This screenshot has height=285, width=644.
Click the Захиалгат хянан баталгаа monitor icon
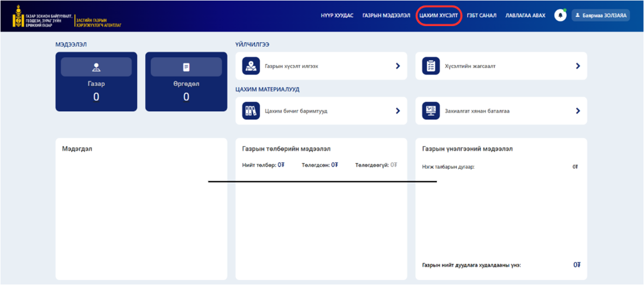431,110
